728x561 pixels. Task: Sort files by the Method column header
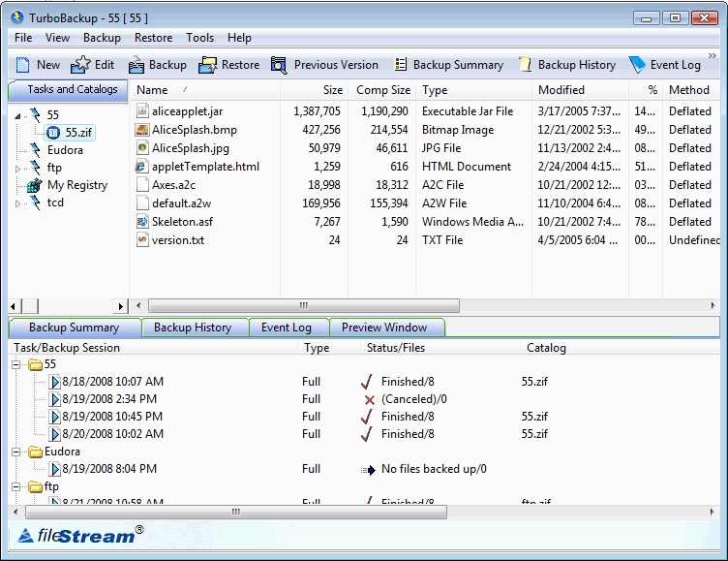[x=691, y=90]
